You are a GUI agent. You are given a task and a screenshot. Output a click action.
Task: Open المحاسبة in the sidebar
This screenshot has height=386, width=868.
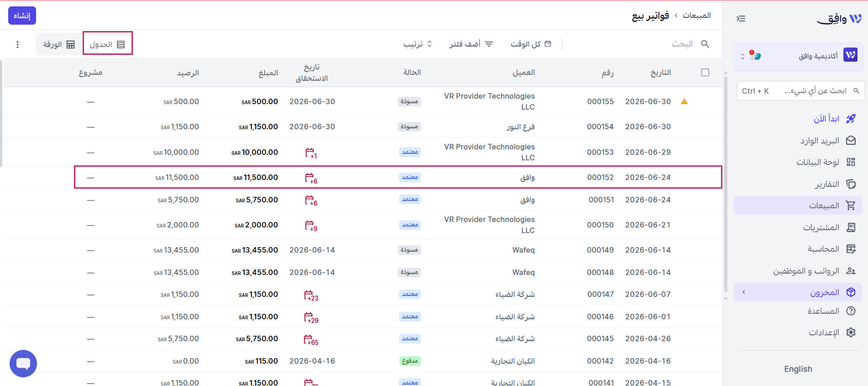798,249
